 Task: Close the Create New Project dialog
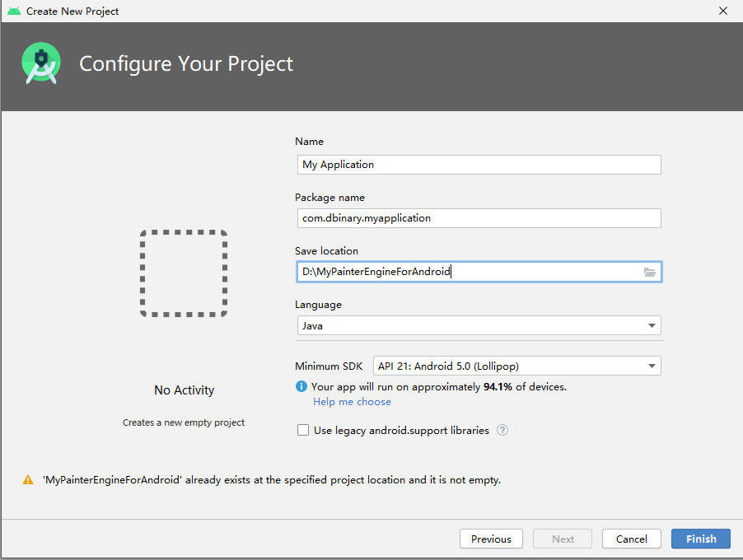(722, 11)
